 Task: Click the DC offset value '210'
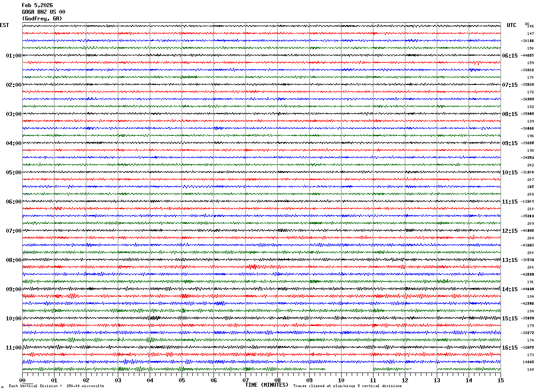[x=530, y=209]
